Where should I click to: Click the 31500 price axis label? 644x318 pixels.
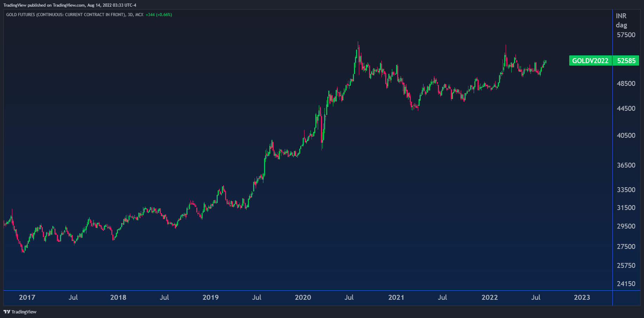626,208
